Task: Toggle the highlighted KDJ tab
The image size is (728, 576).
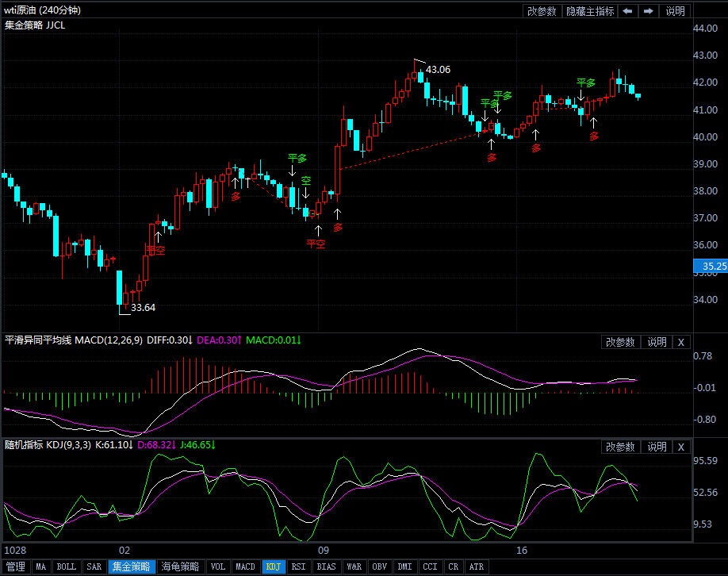Action: (x=274, y=566)
